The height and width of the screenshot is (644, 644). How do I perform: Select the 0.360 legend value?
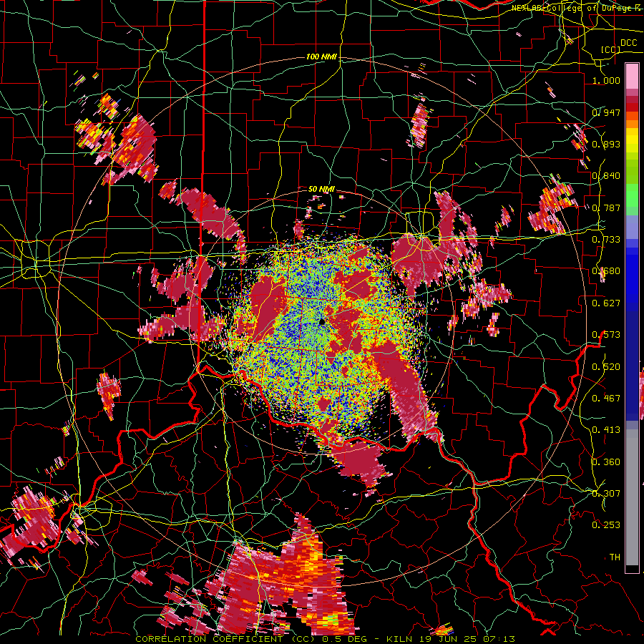click(x=606, y=462)
